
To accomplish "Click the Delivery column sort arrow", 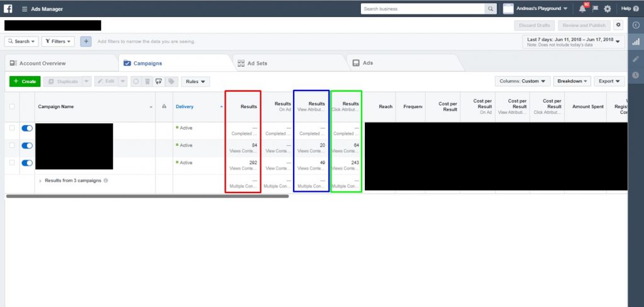I will click(x=222, y=106).
